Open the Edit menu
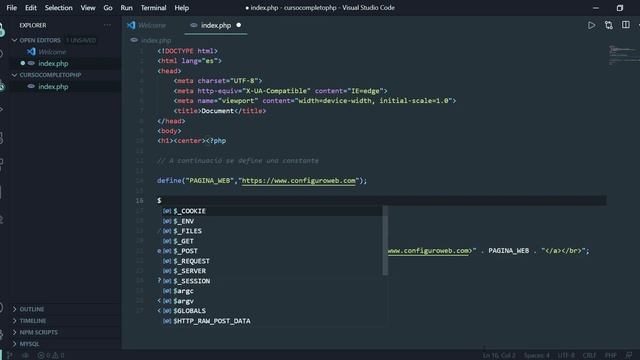640x360 pixels. 31,8
